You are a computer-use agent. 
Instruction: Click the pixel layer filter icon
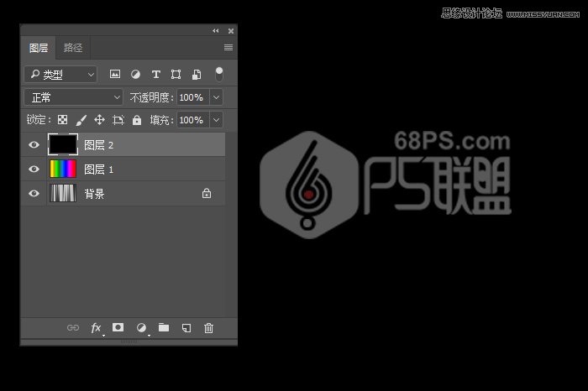(x=115, y=75)
